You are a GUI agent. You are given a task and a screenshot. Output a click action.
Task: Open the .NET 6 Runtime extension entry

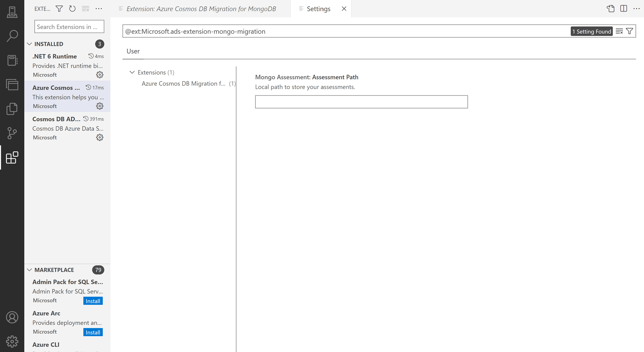coord(67,65)
